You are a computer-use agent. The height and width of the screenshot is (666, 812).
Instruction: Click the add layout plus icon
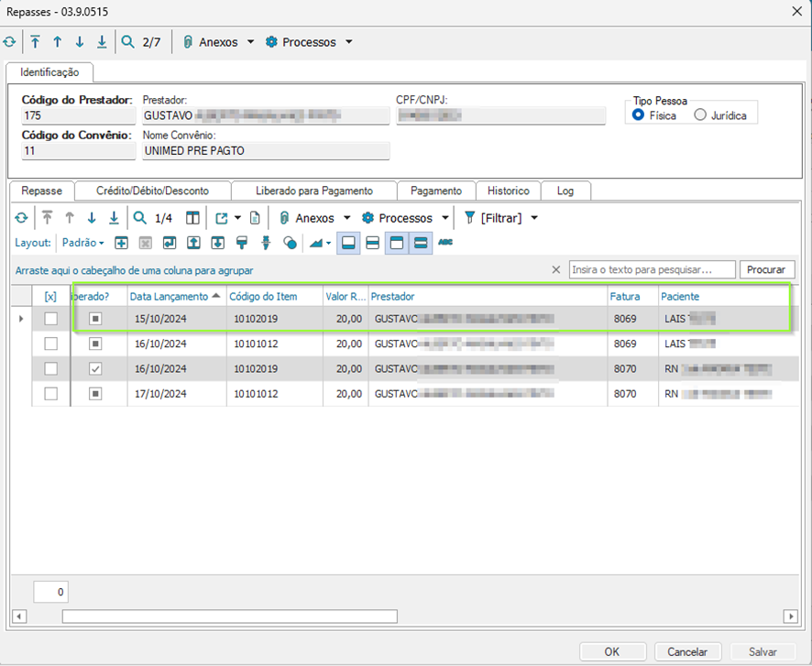[x=121, y=243]
